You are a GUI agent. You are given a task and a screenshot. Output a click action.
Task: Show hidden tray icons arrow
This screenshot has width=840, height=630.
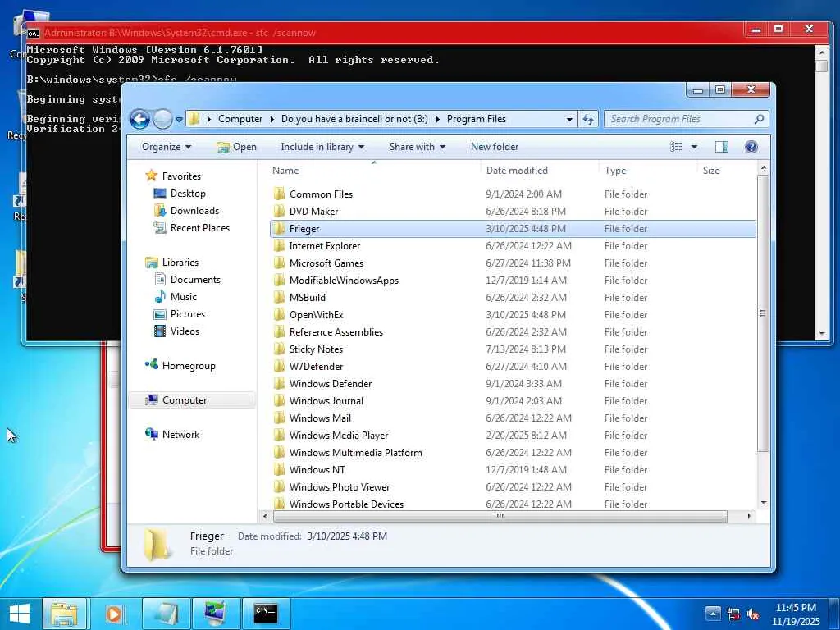click(x=713, y=614)
